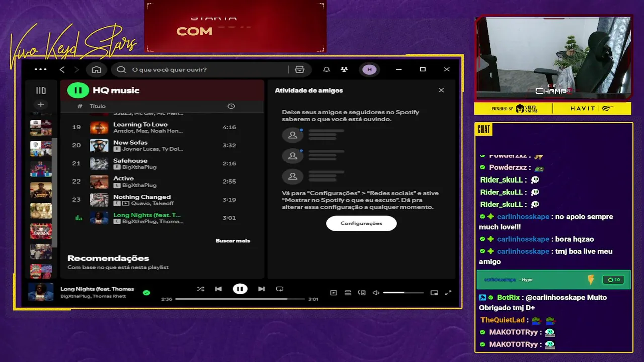Pause the HQ music playlist with the green button
The width and height of the screenshot is (644, 362).
click(x=78, y=90)
